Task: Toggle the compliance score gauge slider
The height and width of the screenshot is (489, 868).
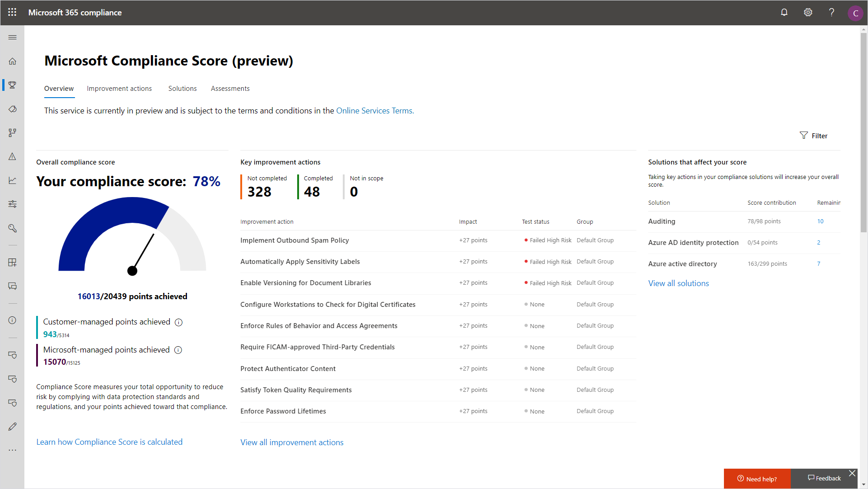Action: pyautogui.click(x=133, y=271)
